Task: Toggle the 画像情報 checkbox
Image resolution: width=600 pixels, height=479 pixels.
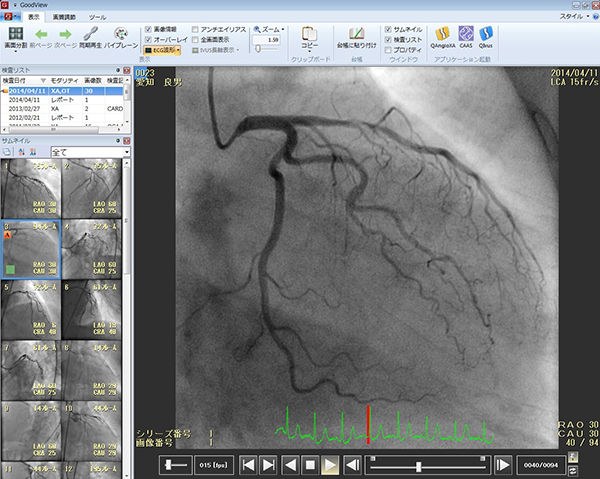Action: click(x=150, y=30)
